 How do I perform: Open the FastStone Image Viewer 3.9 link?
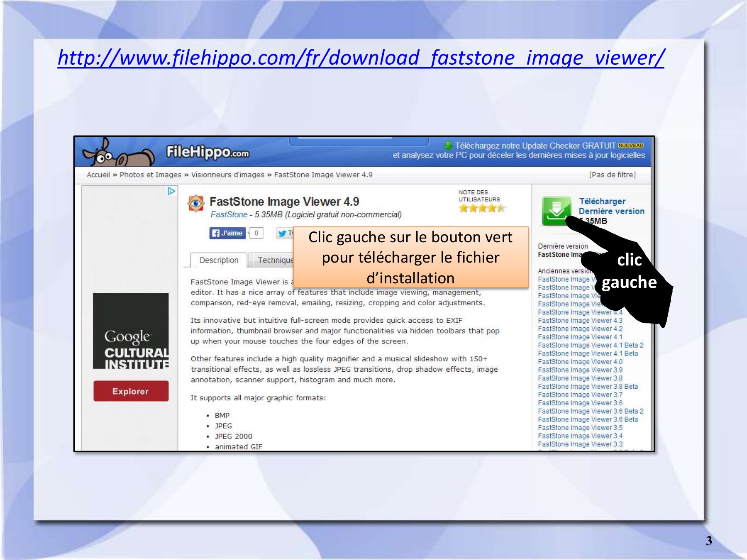point(580,370)
